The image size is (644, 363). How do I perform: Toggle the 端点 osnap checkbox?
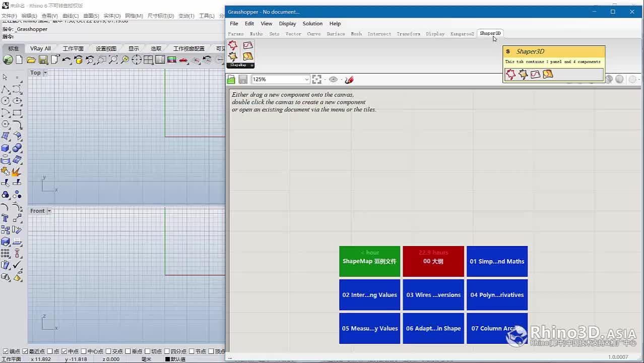(x=6, y=351)
